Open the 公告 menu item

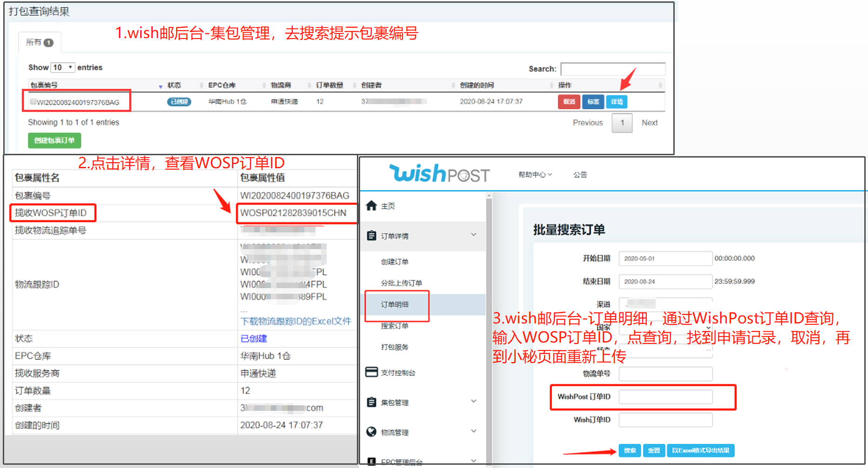point(580,174)
